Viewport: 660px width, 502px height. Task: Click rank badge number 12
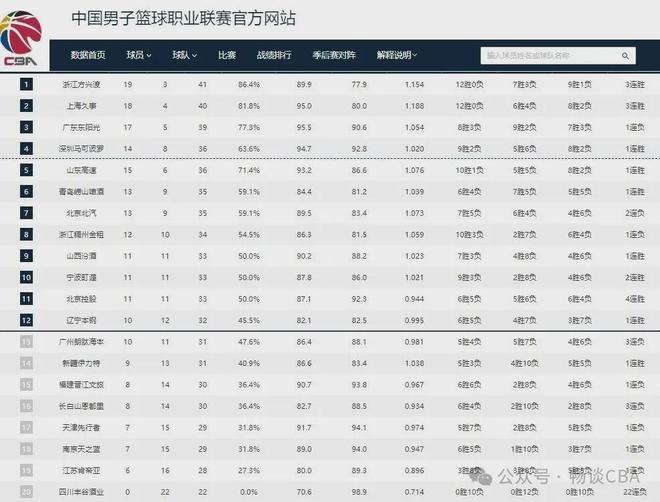pos(26,320)
